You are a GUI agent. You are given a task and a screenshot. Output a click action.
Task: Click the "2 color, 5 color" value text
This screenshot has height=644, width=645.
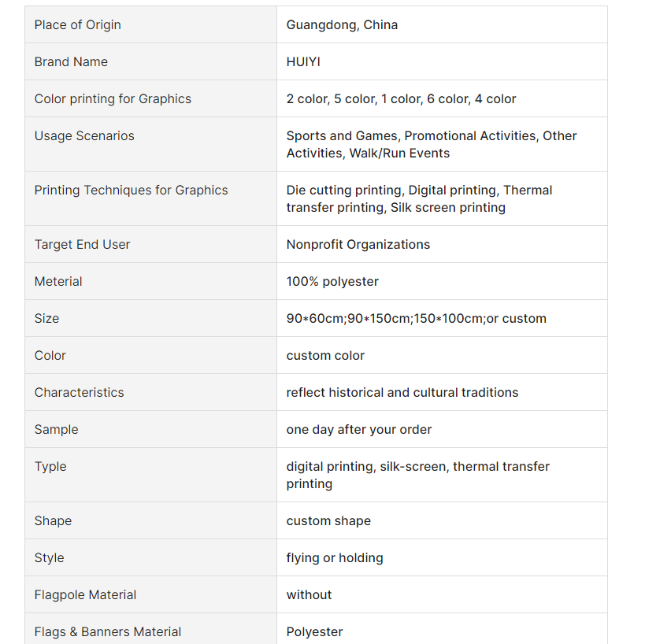tap(331, 99)
